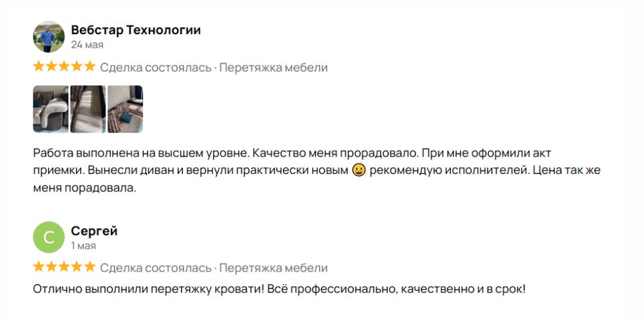Viewport: 644px width, 322px height.
Task: Click fifth rating star in Сергей's review
Action: point(90,267)
